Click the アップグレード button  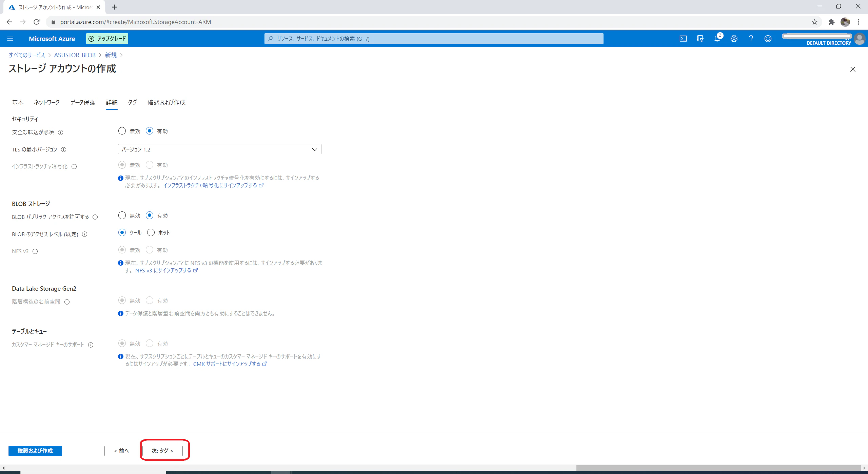[x=107, y=39]
